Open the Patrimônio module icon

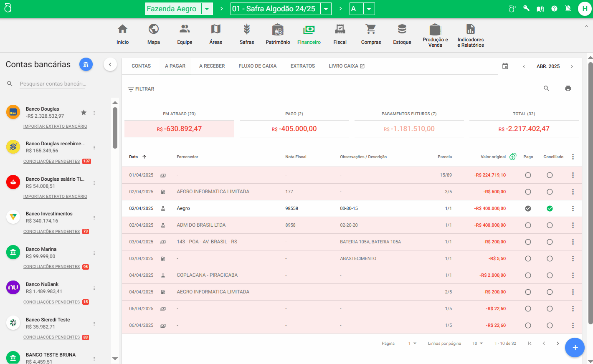pos(278,30)
